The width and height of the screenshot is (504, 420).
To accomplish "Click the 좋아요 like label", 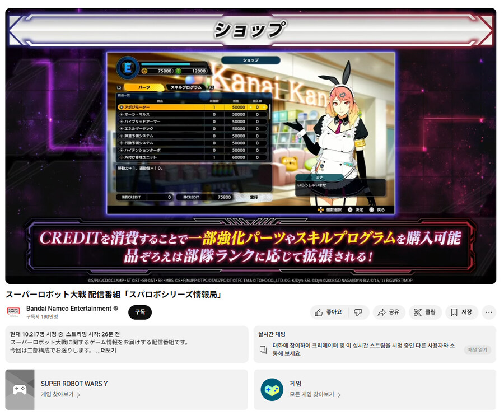I will [x=334, y=312].
